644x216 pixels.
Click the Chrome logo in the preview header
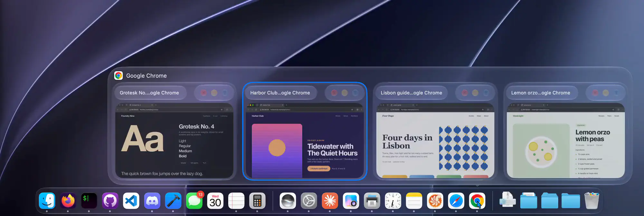118,75
